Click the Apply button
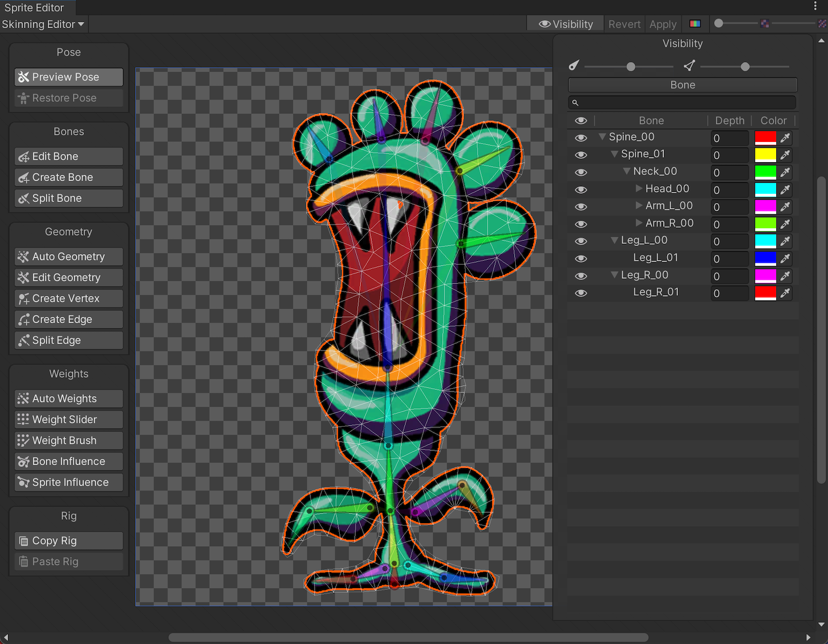Image resolution: width=828 pixels, height=644 pixels. 662,24
